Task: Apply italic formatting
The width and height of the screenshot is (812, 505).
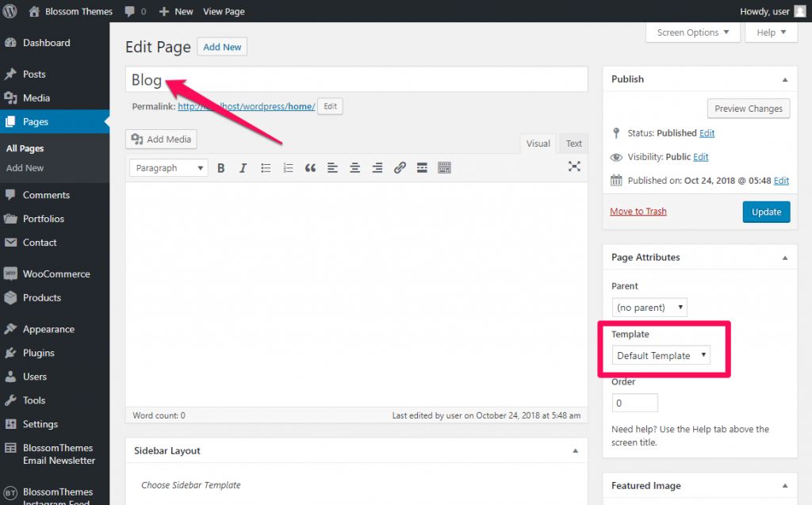Action: (243, 167)
